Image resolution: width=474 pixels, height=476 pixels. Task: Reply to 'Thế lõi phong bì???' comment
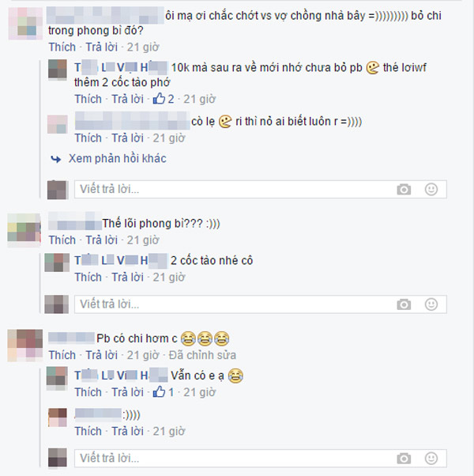point(101,240)
